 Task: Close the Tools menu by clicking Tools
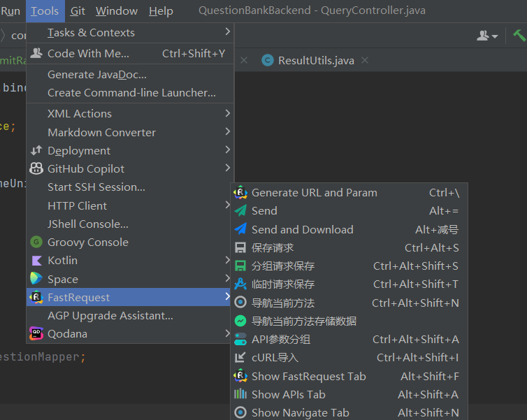(x=45, y=11)
